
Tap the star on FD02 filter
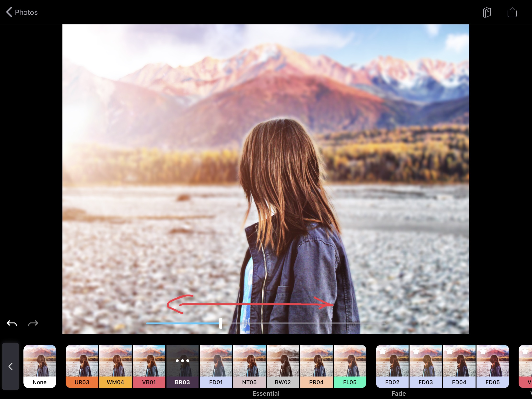point(382,351)
